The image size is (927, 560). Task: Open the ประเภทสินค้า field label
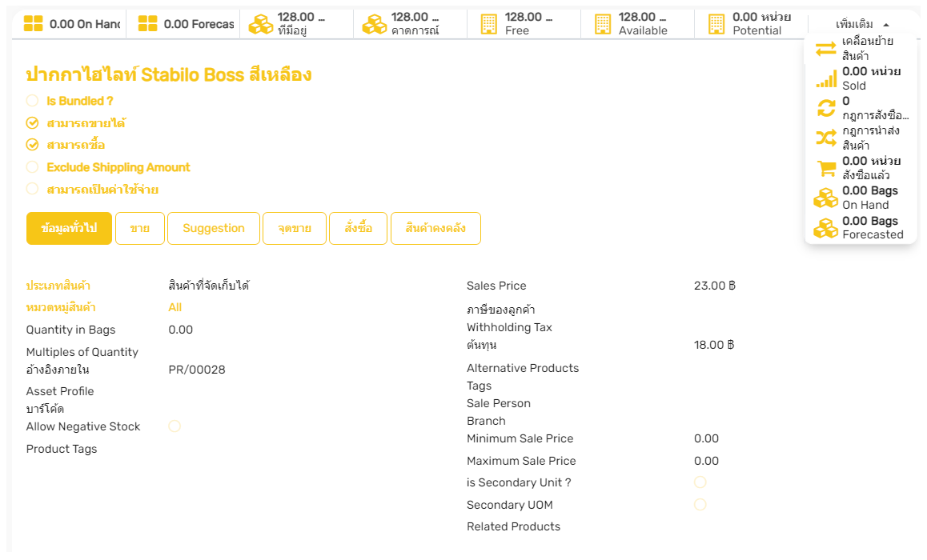[58, 286]
